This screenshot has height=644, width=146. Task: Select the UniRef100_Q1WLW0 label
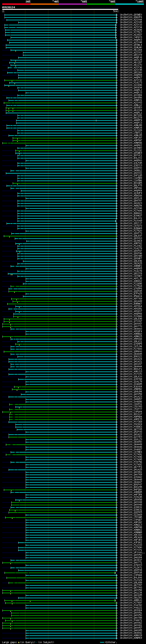[131, 48]
